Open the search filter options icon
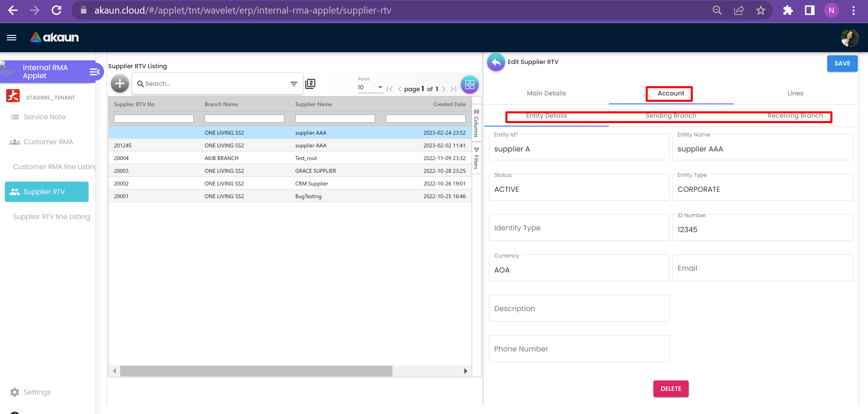The image size is (868, 414). click(294, 84)
